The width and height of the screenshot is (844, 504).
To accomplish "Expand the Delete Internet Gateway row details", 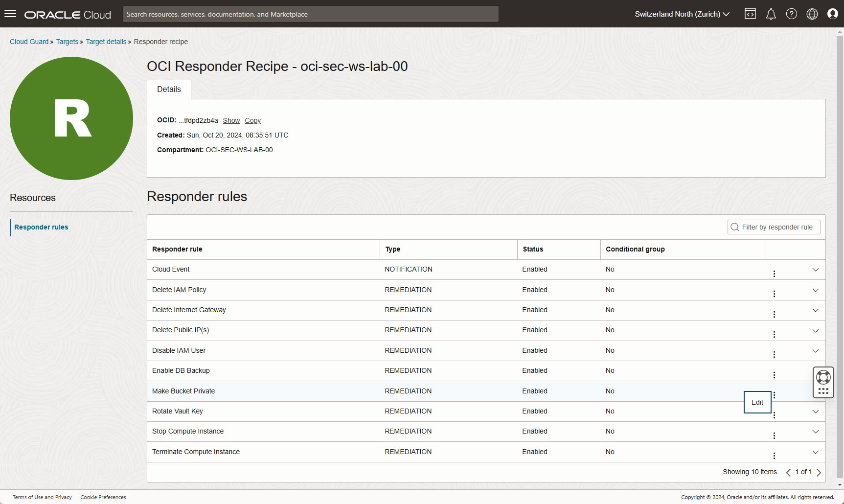I will tap(816, 310).
